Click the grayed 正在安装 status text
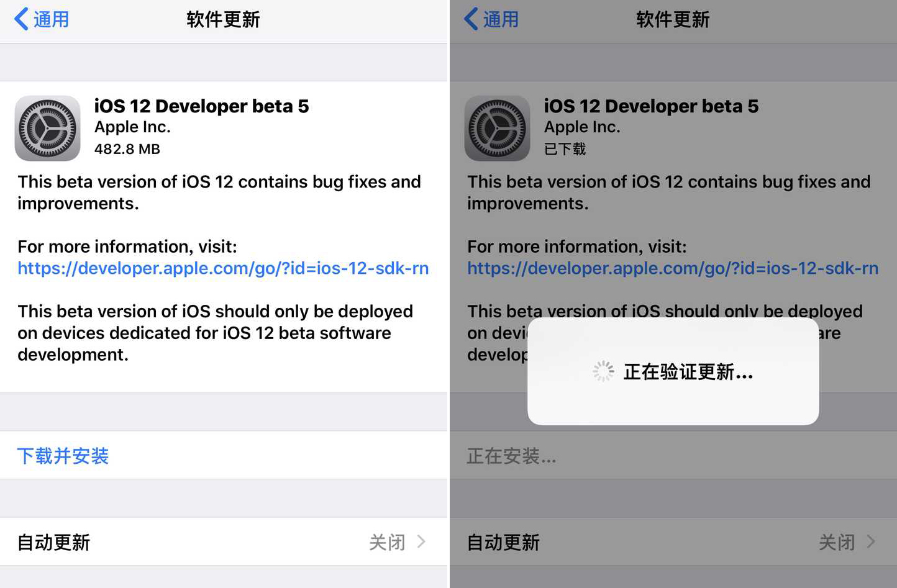The image size is (897, 588). (511, 456)
